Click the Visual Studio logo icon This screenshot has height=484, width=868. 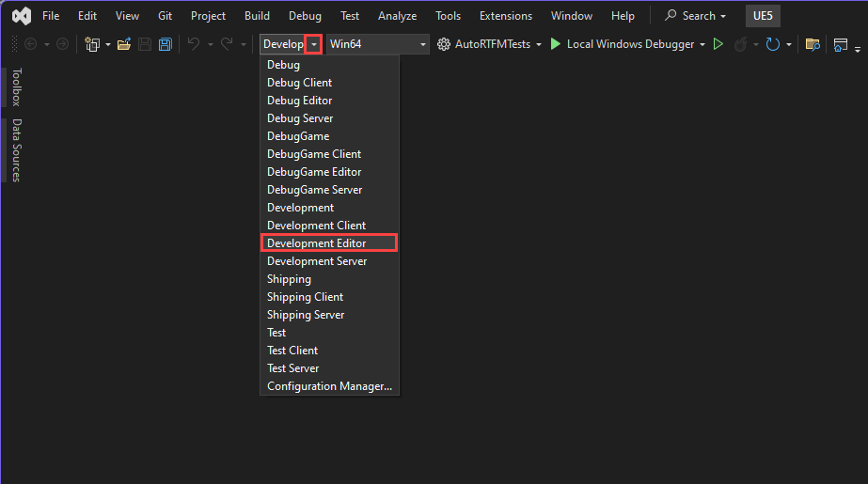click(x=21, y=16)
